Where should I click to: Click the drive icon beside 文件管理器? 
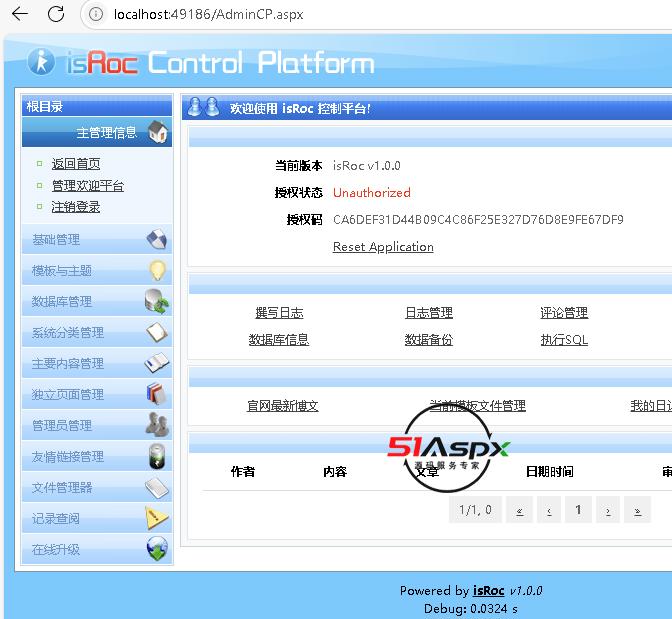click(x=157, y=488)
